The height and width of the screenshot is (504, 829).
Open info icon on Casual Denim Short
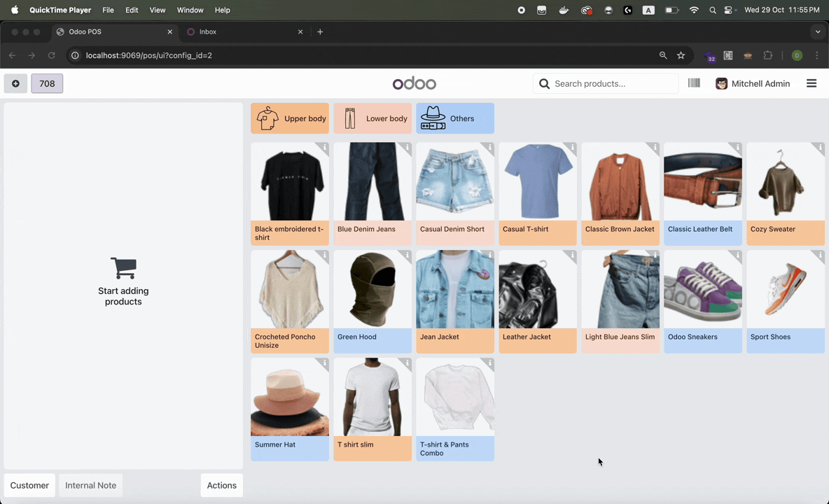(490, 147)
